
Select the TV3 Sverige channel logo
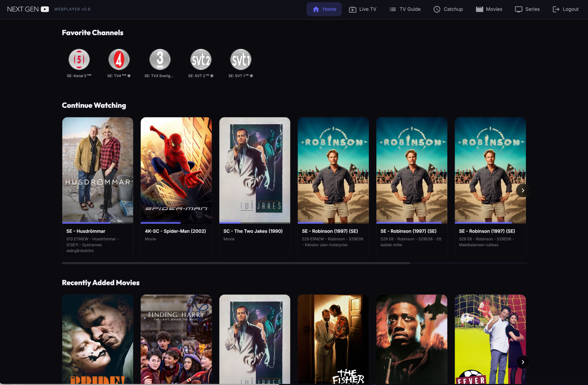[x=160, y=59]
